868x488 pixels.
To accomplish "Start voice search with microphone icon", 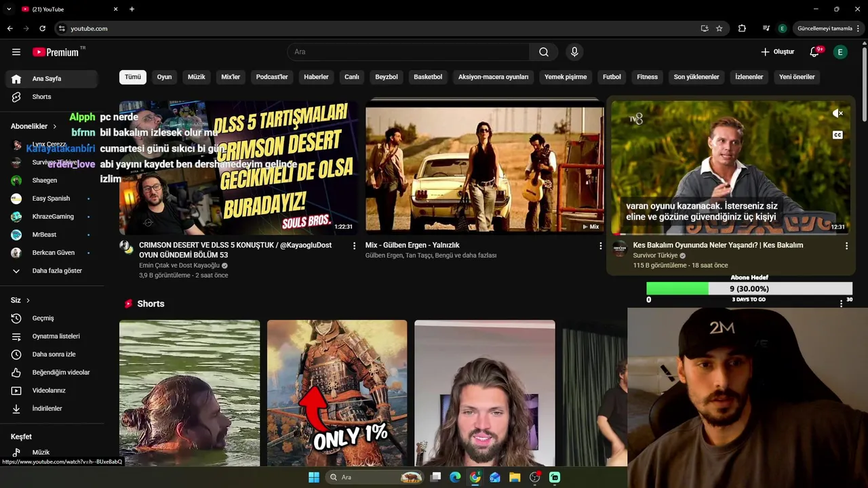I will [574, 52].
